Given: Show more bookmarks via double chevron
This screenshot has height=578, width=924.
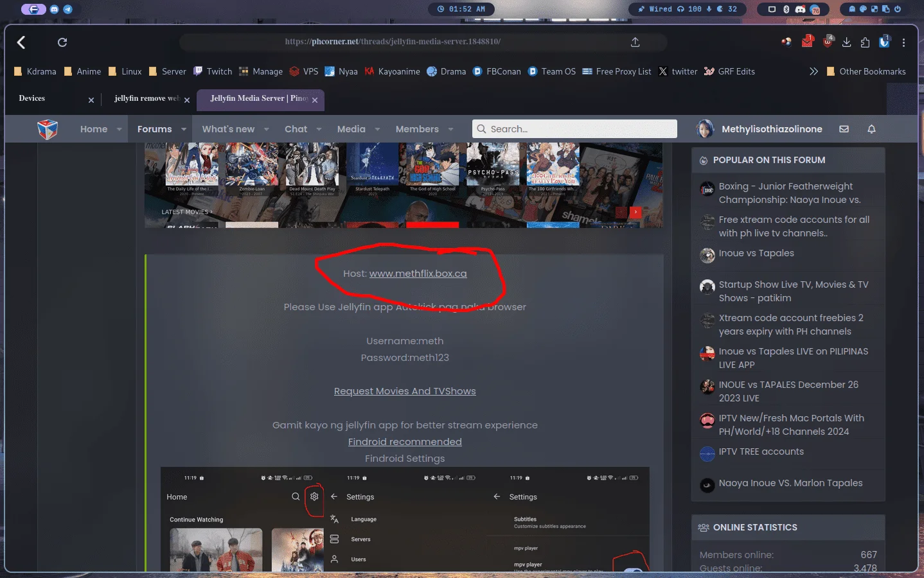Looking at the screenshot, I should 813,71.
